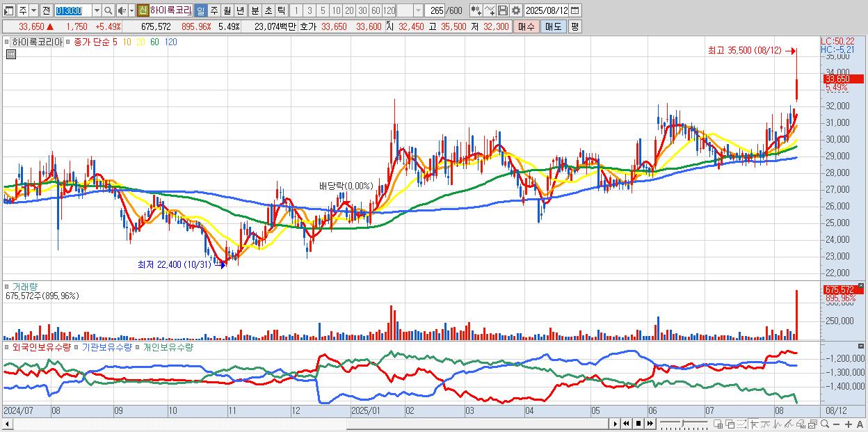The image size is (868, 432).
Task: Click the indicator add icon with dots and arrow
Action: click(x=475, y=10)
